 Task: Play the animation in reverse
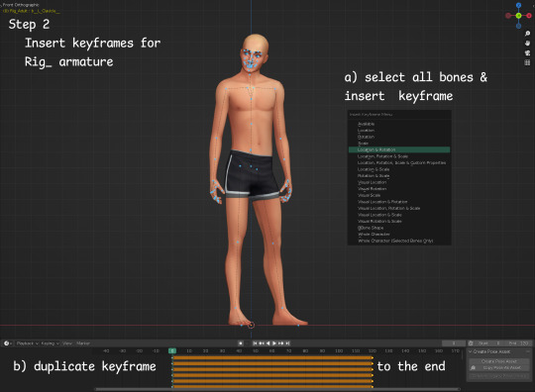point(267,343)
